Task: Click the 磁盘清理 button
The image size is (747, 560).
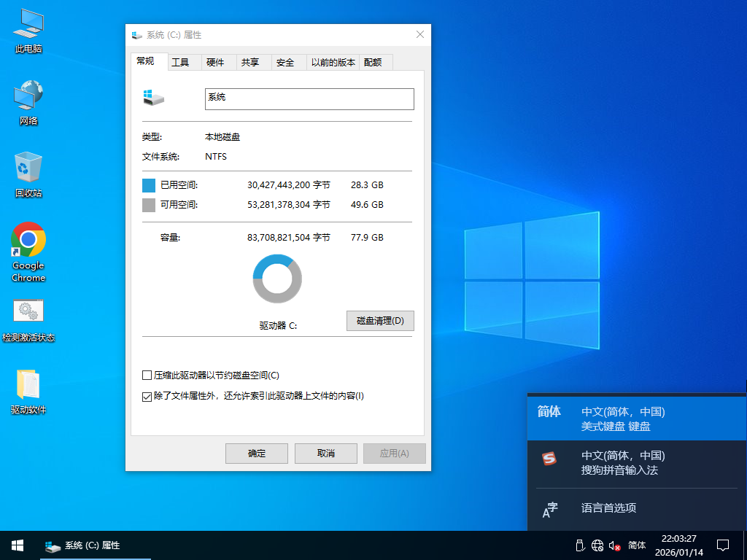Action: [380, 321]
